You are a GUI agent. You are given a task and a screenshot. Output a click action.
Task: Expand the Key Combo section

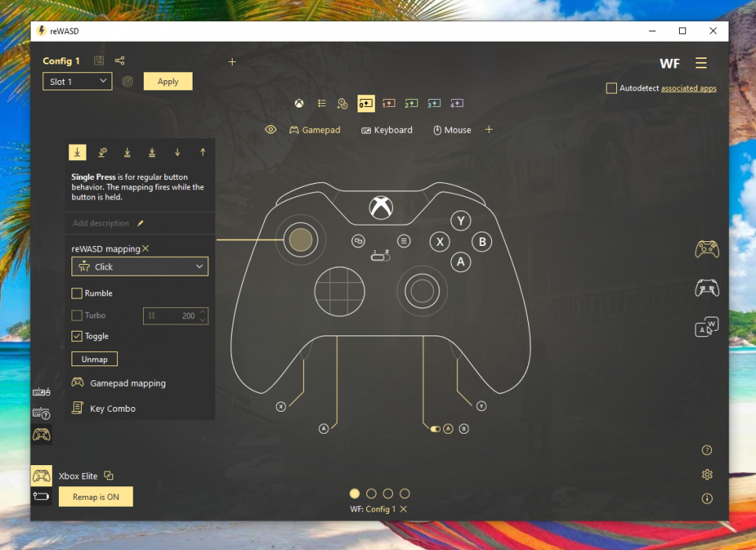coord(112,409)
